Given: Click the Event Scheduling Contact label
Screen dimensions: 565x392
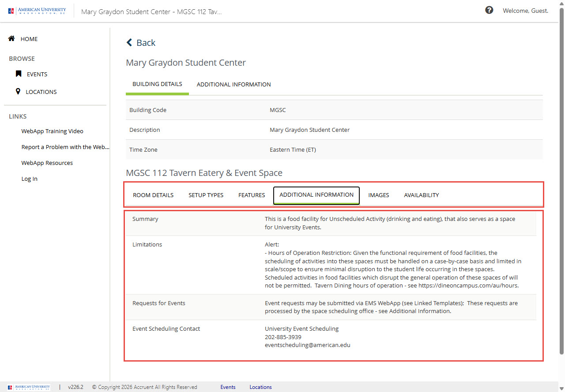Looking at the screenshot, I should (166, 329).
